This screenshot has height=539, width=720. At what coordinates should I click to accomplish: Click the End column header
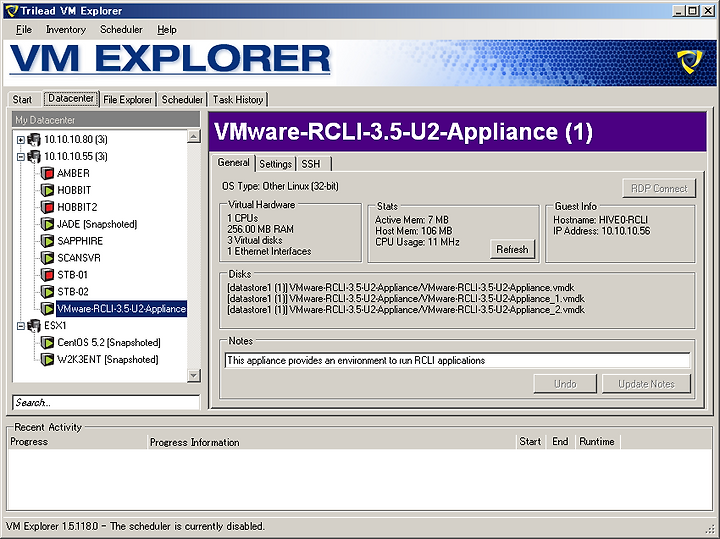[560, 442]
